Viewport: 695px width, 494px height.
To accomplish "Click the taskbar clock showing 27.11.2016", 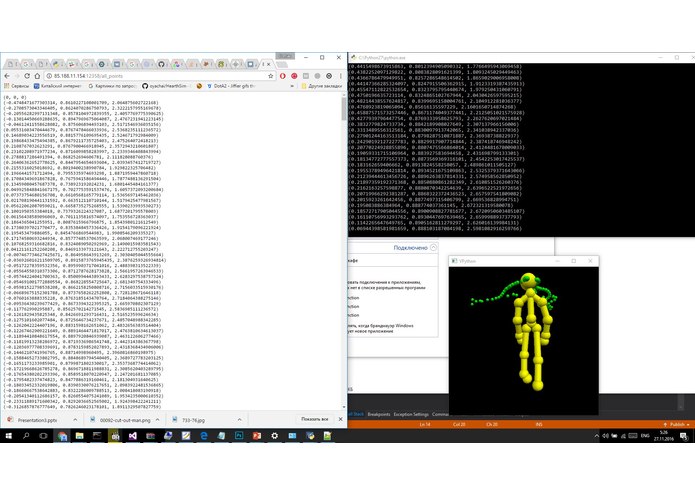I will click(664, 436).
